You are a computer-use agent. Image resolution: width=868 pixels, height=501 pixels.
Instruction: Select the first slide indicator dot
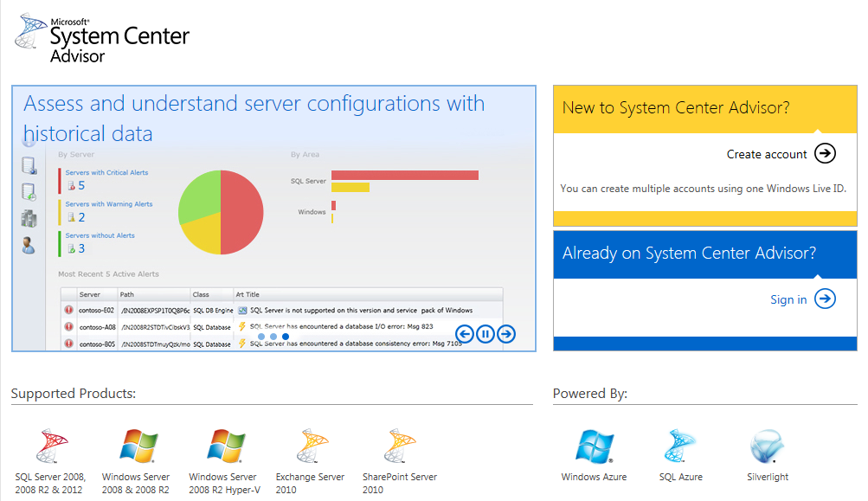point(261,337)
